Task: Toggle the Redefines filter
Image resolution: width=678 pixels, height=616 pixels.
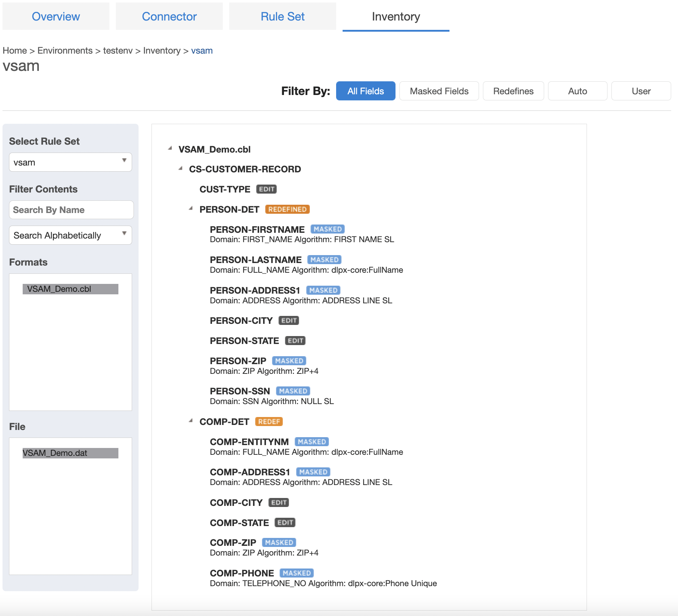Action: tap(513, 91)
